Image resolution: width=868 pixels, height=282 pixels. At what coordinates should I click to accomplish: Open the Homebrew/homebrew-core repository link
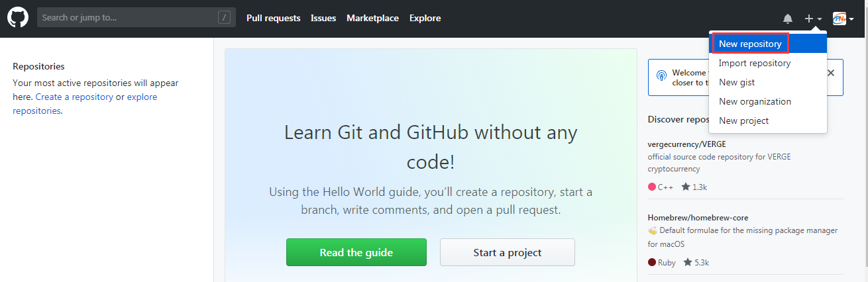(698, 217)
